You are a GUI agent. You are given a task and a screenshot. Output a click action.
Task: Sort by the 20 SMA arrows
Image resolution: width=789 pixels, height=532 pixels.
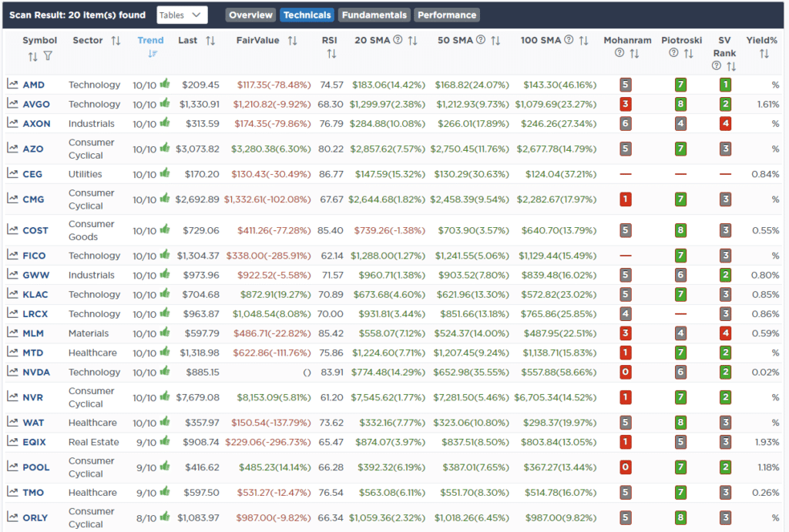413,41
